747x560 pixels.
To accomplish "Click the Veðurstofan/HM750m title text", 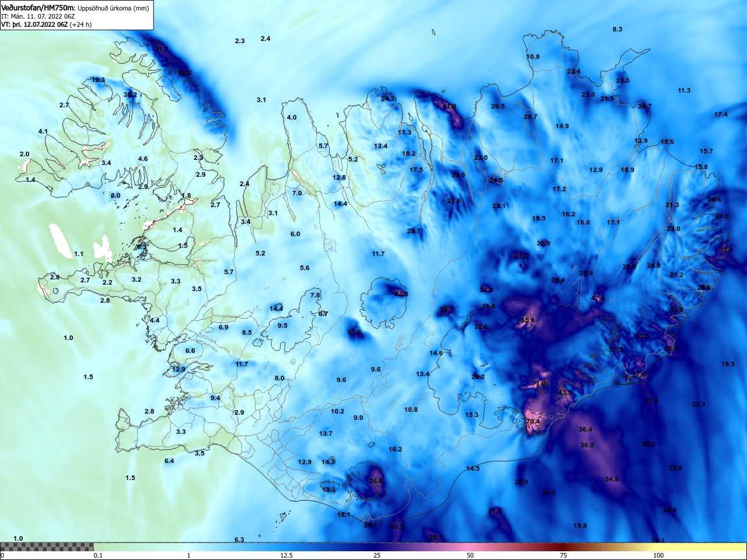I will (x=38, y=8).
